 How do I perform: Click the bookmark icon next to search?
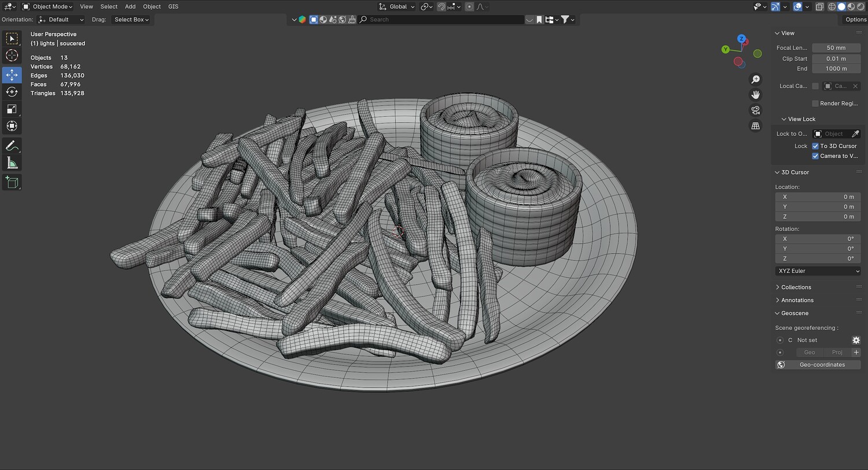click(x=539, y=20)
